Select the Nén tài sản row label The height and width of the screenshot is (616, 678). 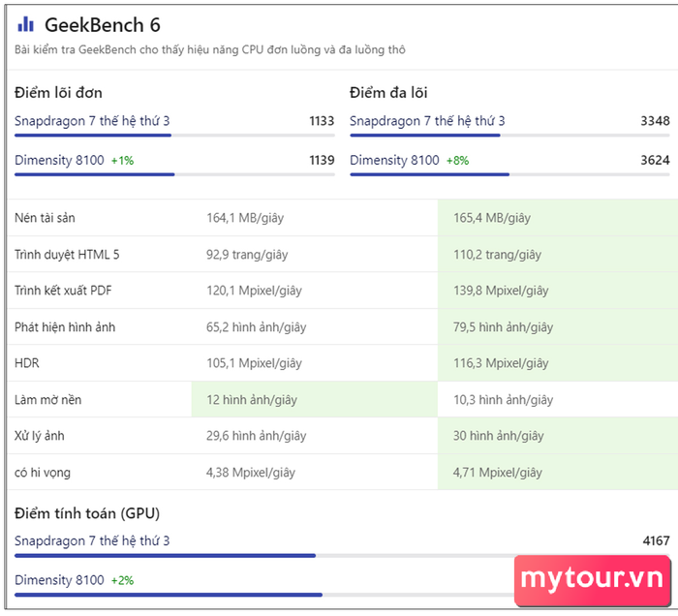[45, 217]
